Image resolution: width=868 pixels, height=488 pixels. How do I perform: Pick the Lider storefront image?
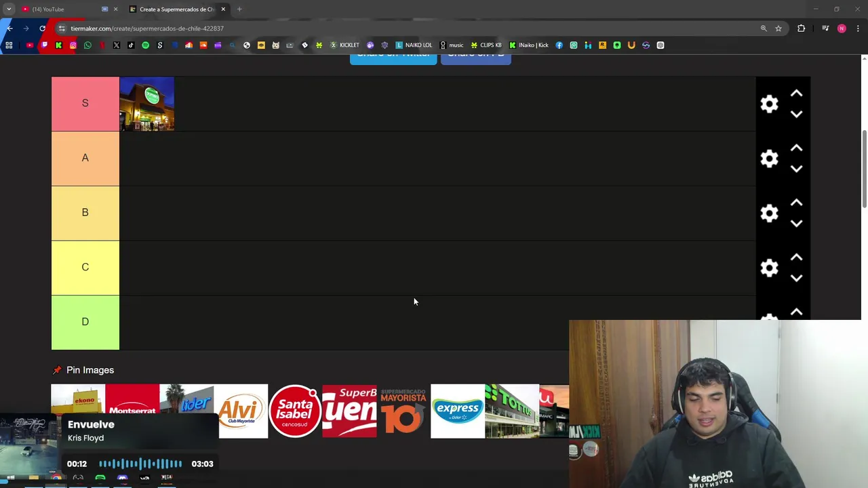coord(186,399)
